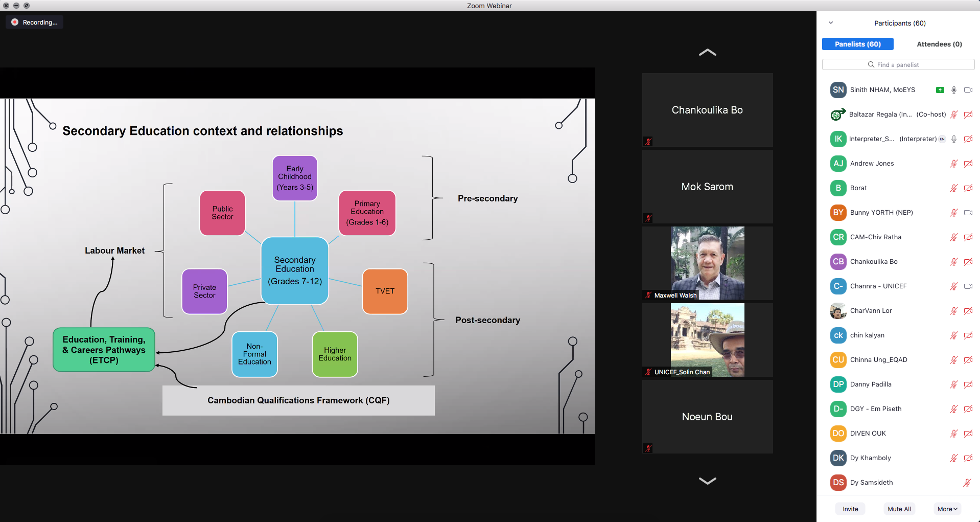
Task: Toggle Borat's disabled video icon
Action: [968, 188]
